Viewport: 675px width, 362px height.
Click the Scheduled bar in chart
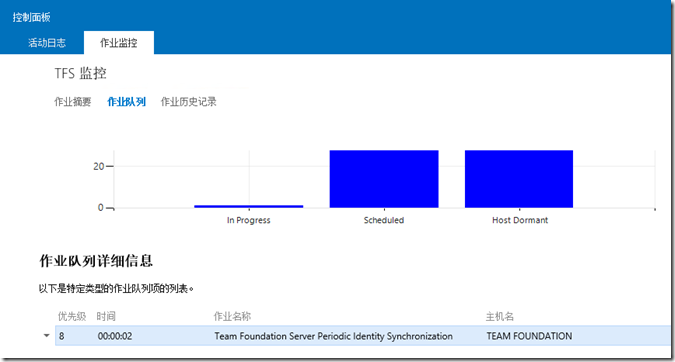pos(384,179)
